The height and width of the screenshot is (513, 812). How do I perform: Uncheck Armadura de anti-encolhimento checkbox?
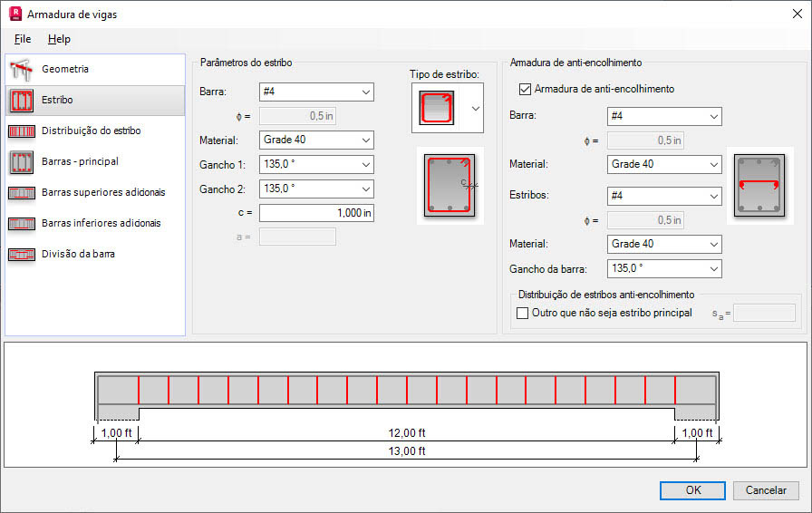click(525, 89)
